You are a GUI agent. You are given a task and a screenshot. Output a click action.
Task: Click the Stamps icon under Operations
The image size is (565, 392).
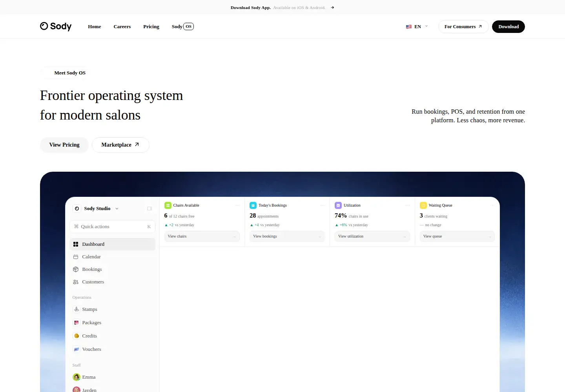coord(77,309)
